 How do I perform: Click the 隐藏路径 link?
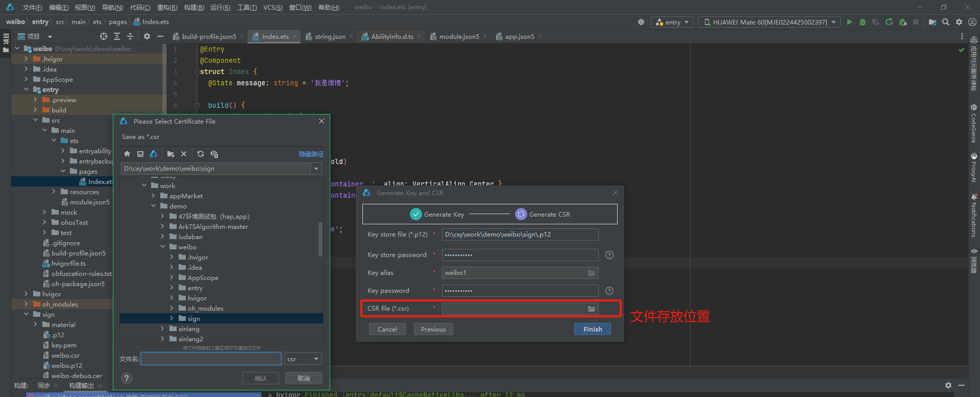pos(311,154)
